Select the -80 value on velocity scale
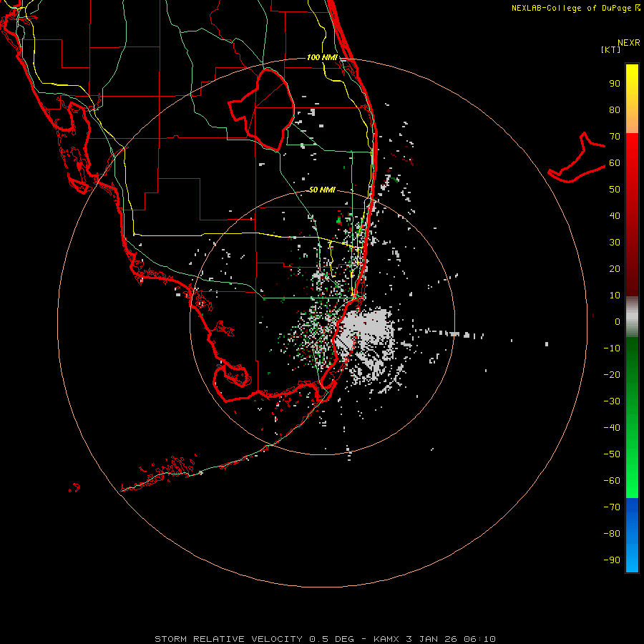 coord(612,534)
